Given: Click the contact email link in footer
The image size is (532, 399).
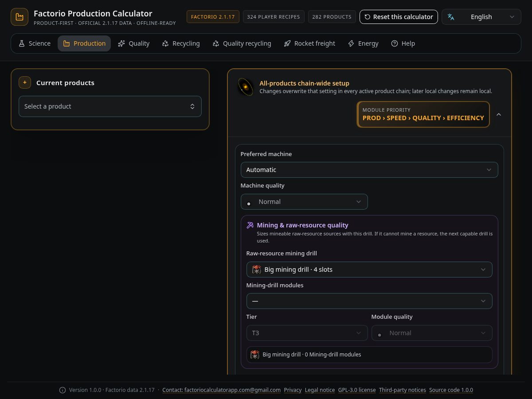Looking at the screenshot, I should tap(221, 390).
